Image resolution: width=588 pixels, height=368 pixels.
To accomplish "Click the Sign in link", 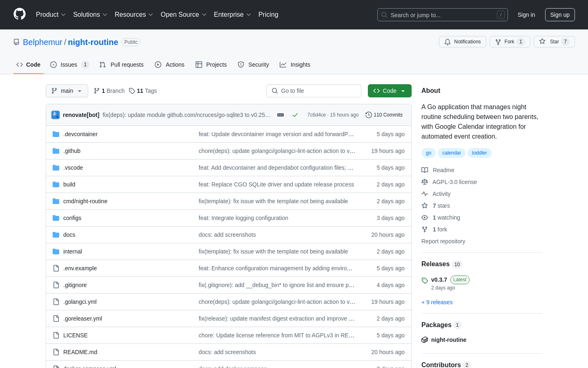I will point(526,15).
